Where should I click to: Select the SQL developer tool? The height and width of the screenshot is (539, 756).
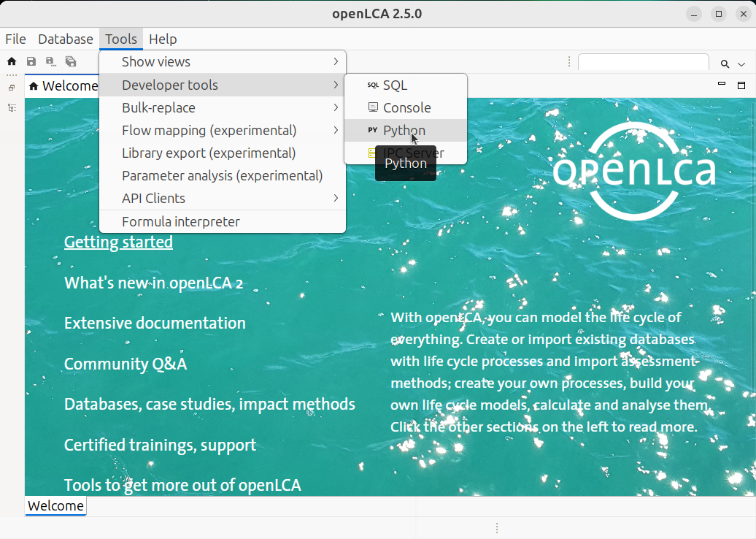pos(406,85)
